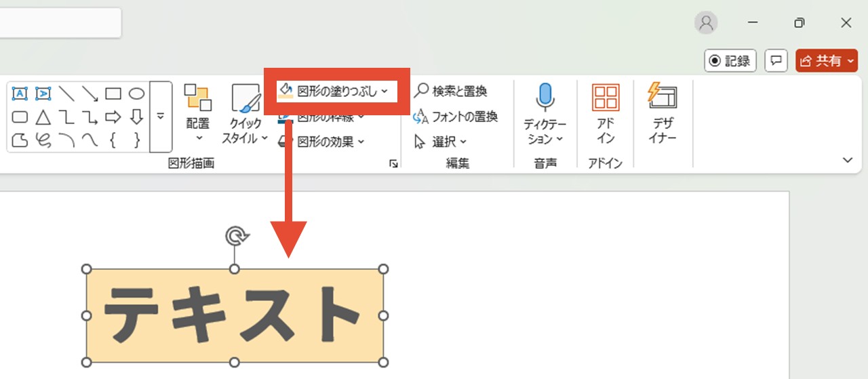Image resolution: width=868 pixels, height=379 pixels.
Task: Open 検索と置換 find and replace
Action: (450, 91)
